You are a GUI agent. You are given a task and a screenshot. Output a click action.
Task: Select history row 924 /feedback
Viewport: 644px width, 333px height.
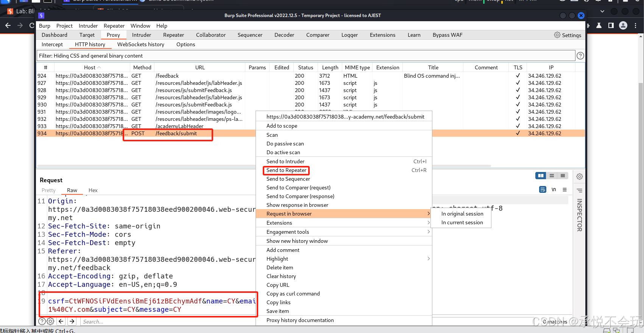click(x=310, y=76)
